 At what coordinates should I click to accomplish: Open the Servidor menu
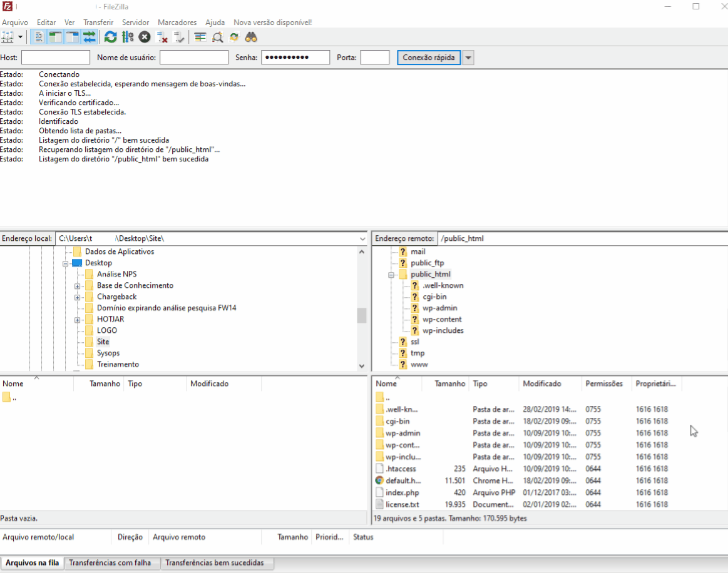136,23
